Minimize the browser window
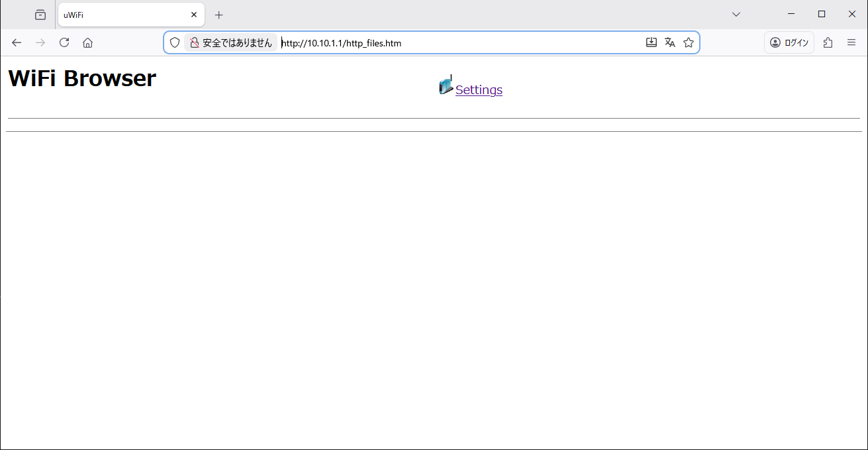 tap(791, 14)
